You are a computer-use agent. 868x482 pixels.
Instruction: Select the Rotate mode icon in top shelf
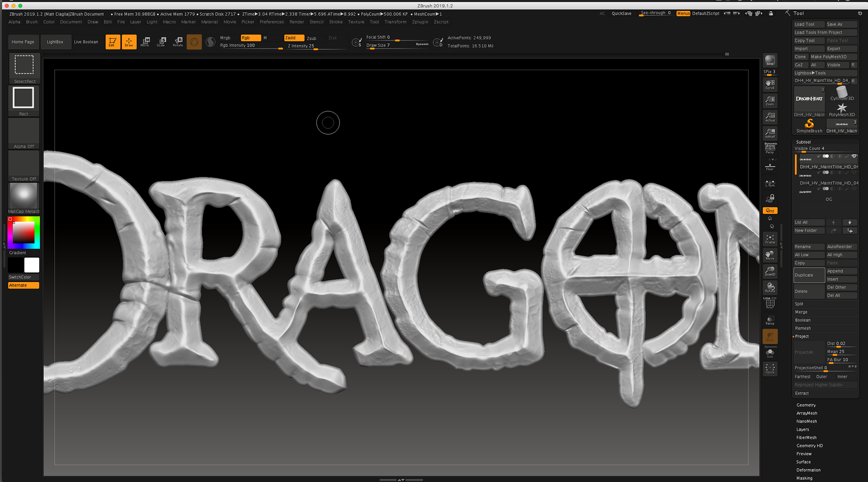tap(178, 42)
